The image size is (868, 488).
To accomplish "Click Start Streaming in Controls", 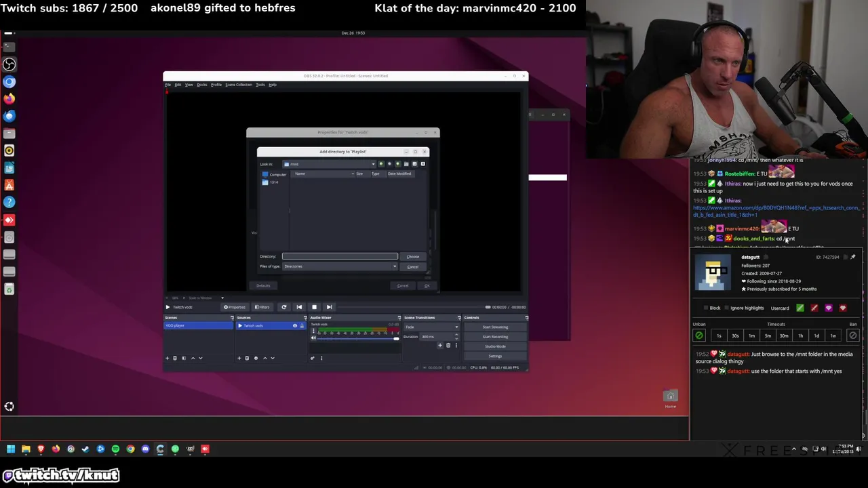I will tap(495, 327).
